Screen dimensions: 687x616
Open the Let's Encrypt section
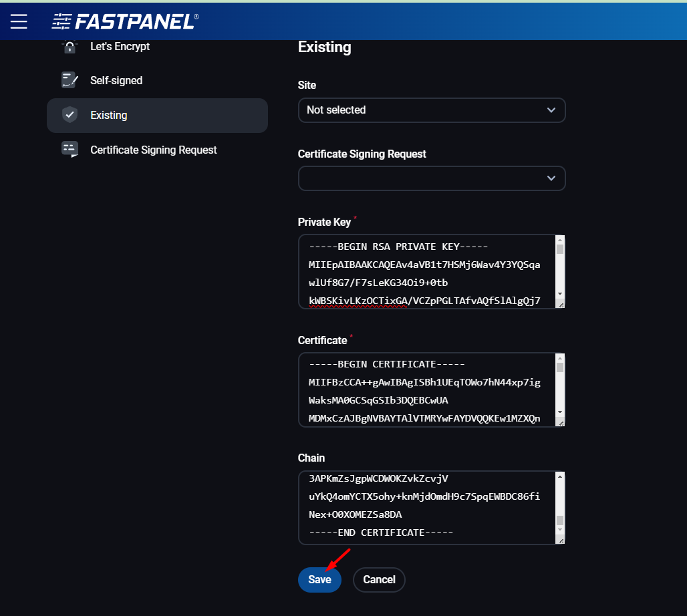pos(120,47)
